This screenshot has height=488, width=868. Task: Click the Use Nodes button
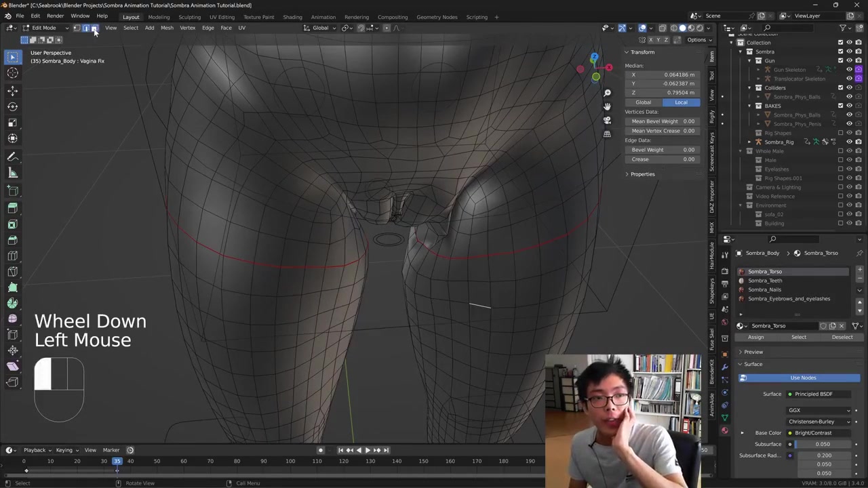802,378
